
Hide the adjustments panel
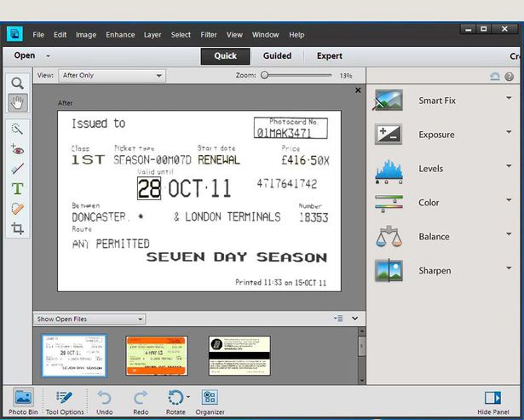click(493, 402)
